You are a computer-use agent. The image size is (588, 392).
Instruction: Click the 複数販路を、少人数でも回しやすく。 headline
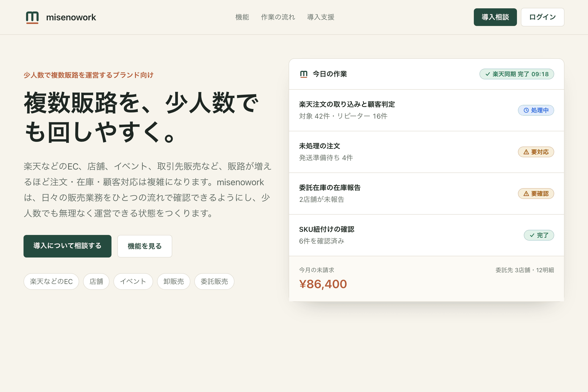[x=141, y=117]
